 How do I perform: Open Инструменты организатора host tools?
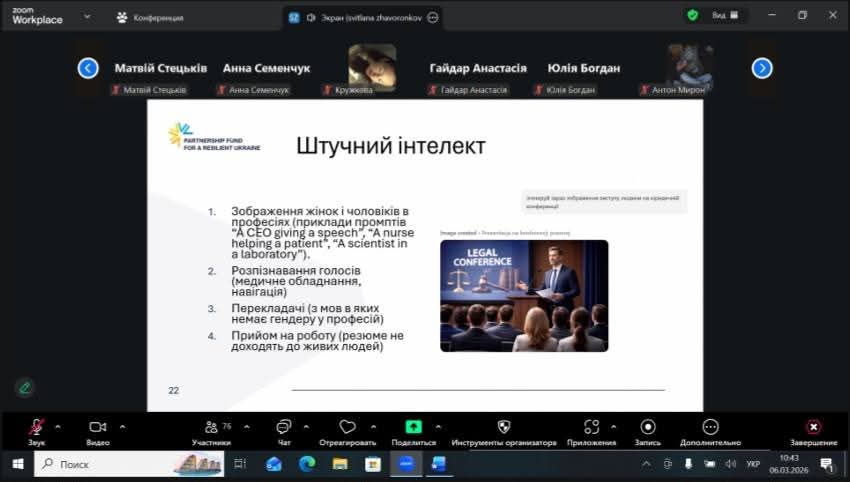tap(503, 427)
